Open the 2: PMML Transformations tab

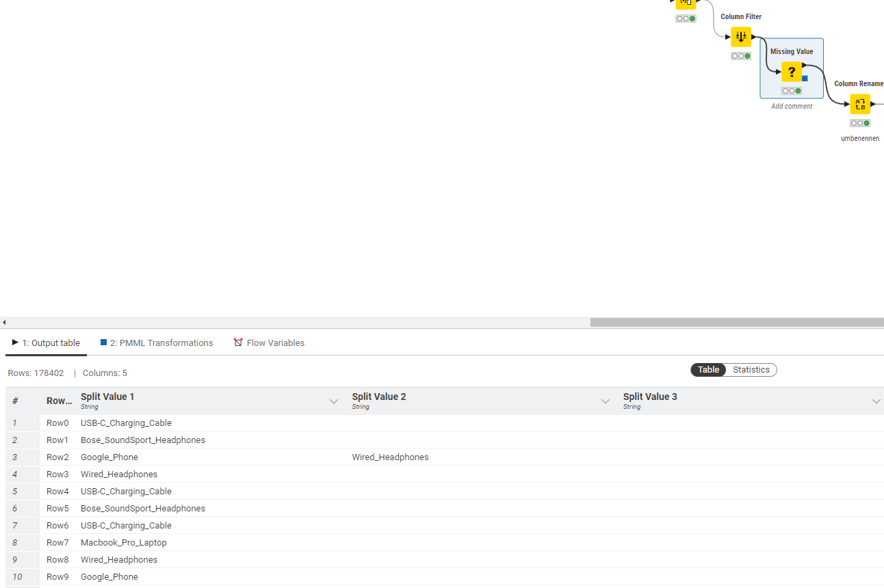pyautogui.click(x=157, y=343)
